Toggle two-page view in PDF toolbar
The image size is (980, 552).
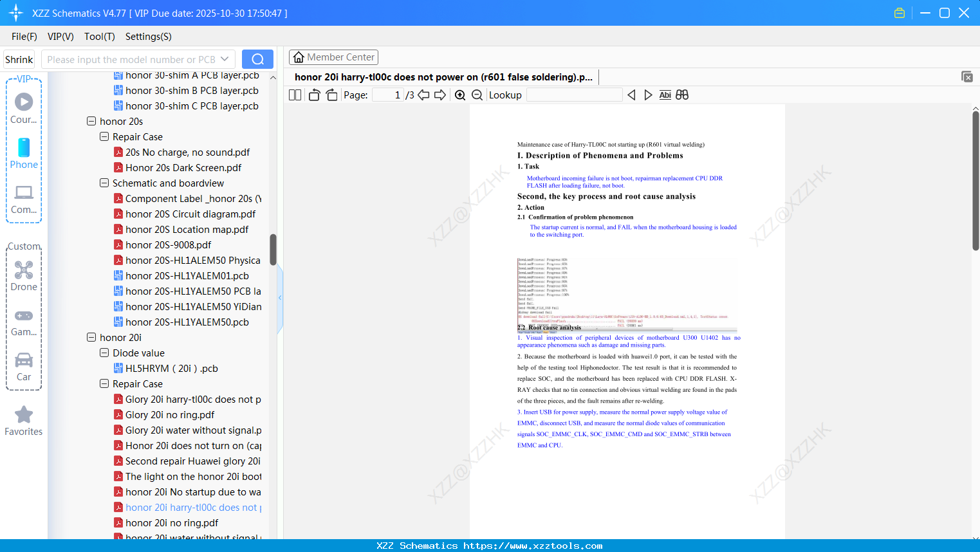click(x=295, y=95)
